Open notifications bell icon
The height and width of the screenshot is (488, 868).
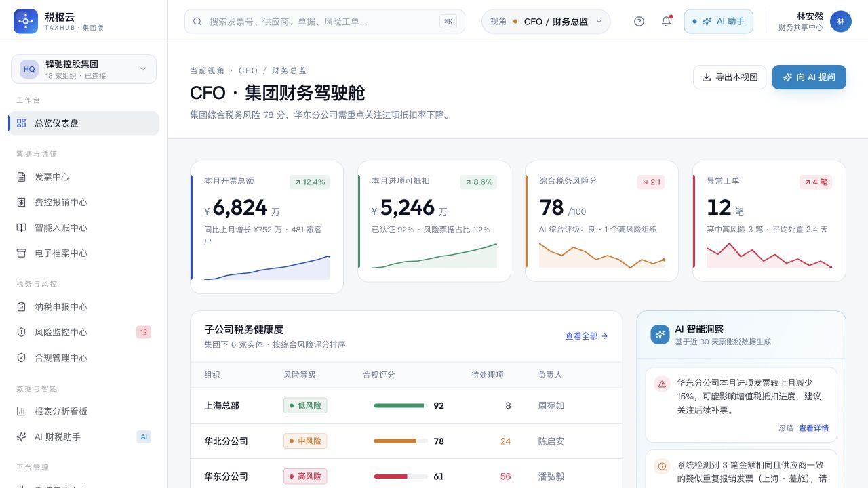point(666,21)
